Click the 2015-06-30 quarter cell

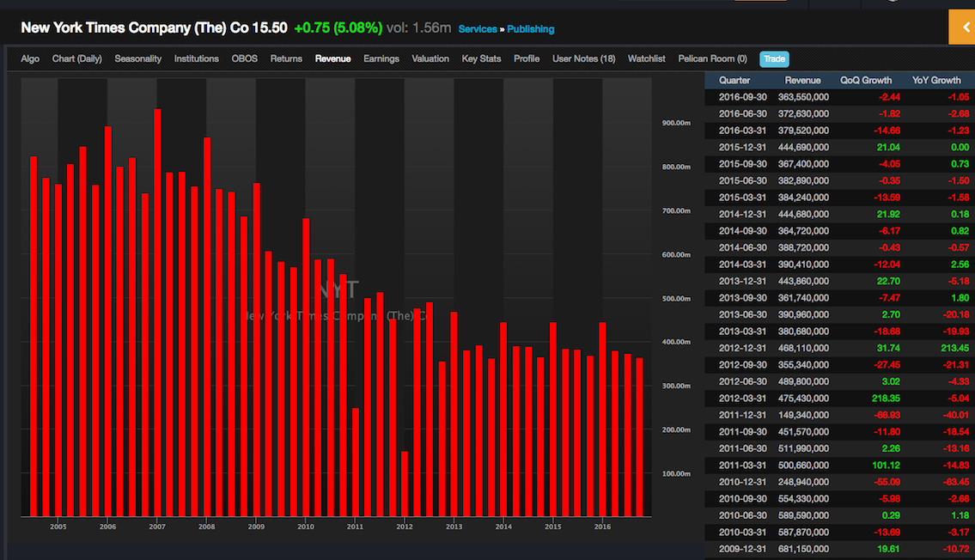coord(742,181)
